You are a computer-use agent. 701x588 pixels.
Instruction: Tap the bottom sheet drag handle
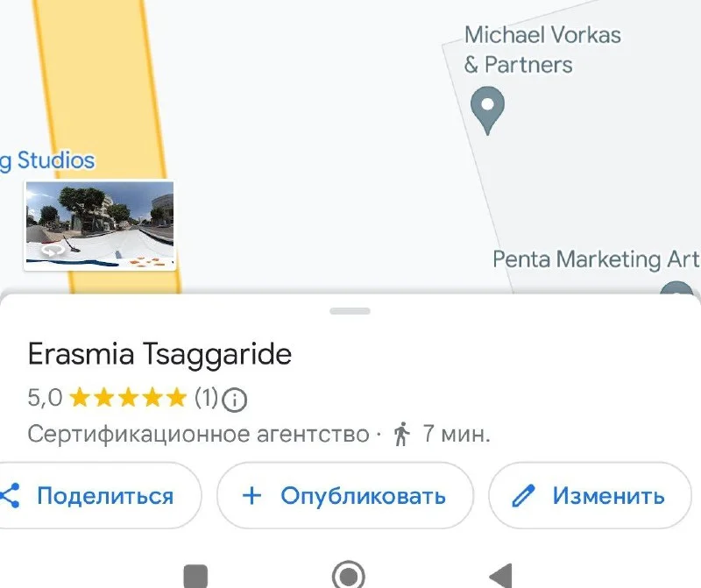pyautogui.click(x=350, y=311)
